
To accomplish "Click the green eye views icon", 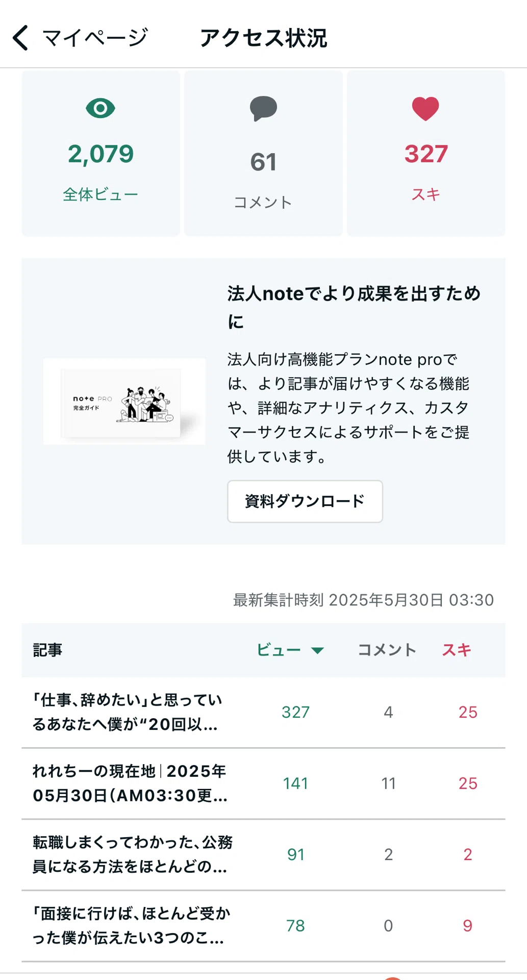I will [x=101, y=108].
